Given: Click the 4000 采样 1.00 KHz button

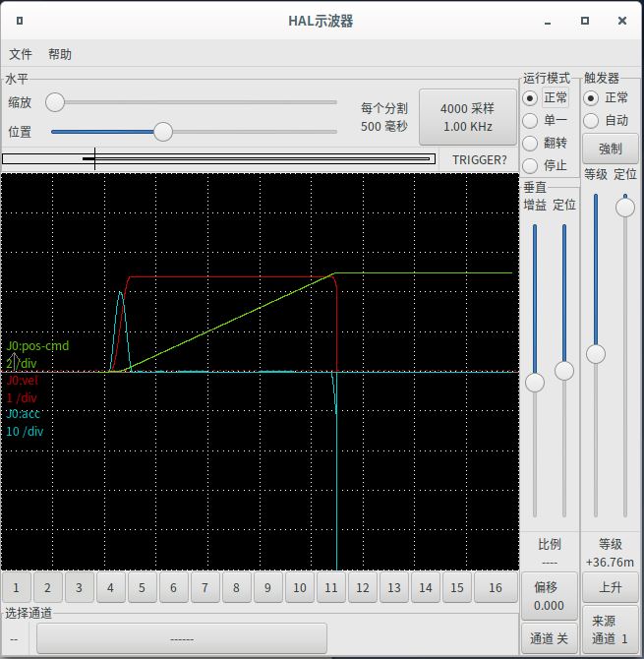Looking at the screenshot, I should 468,117.
